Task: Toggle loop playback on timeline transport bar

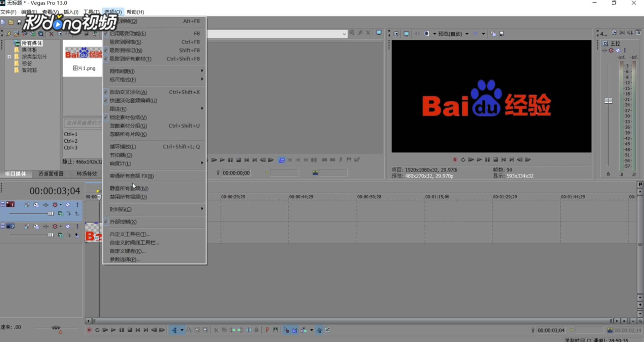Action: pos(97,330)
